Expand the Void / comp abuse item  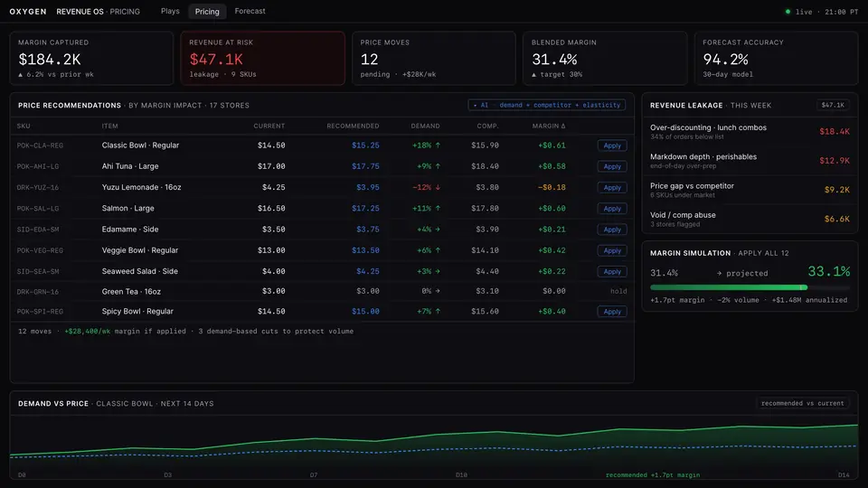pyautogui.click(x=750, y=219)
